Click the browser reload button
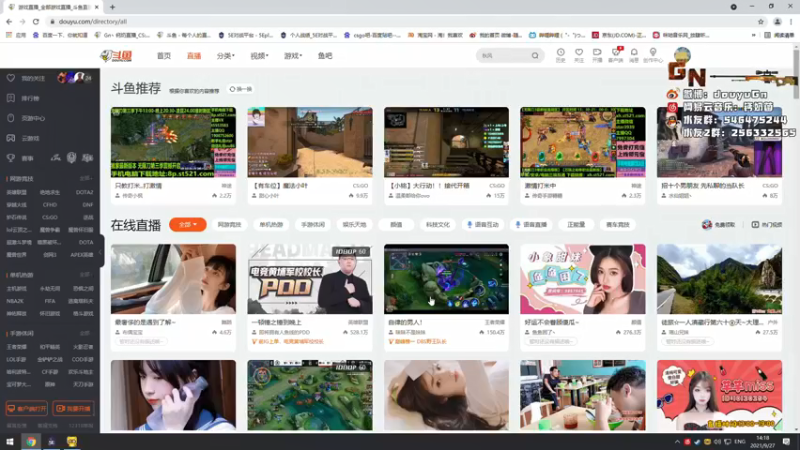This screenshot has height=450, width=800. [x=36, y=21]
